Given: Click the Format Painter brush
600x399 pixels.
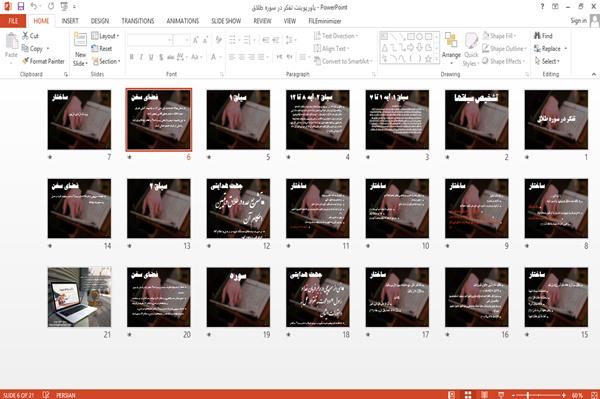Looking at the screenshot, I should coord(26,61).
